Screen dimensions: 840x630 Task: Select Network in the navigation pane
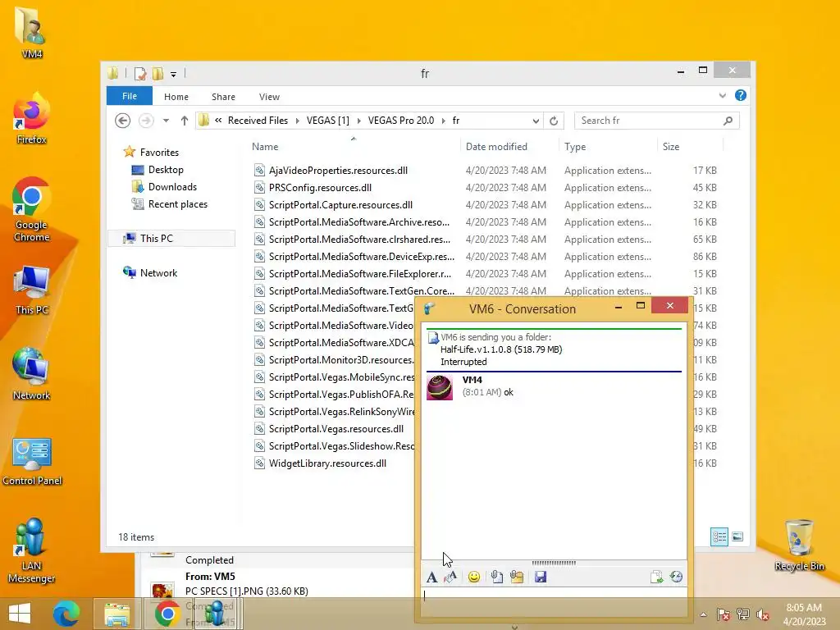point(158,272)
